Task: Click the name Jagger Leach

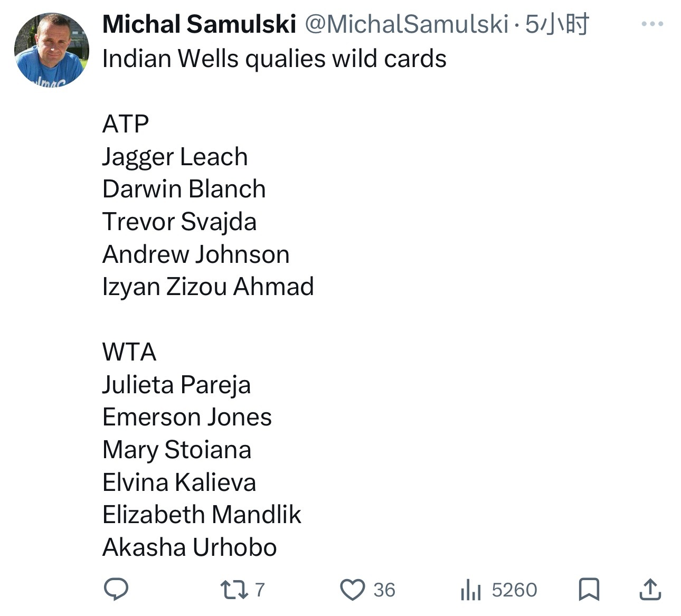Action: click(x=175, y=157)
